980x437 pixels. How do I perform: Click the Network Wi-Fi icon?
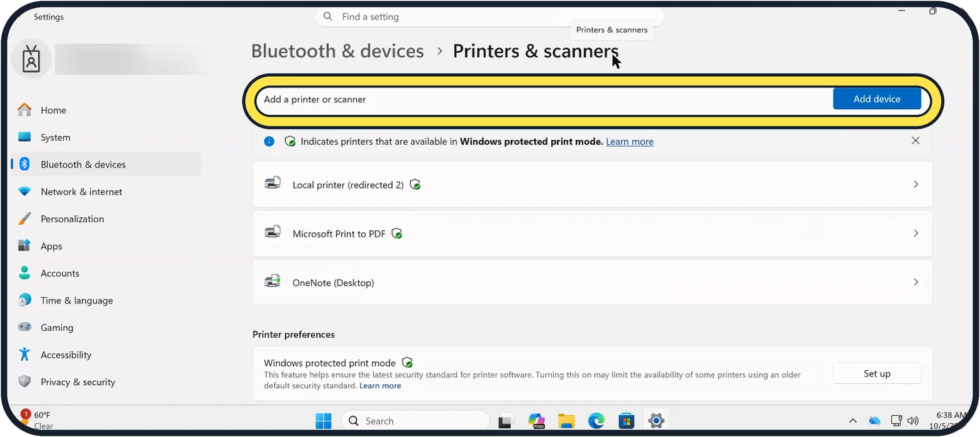pyautogui.click(x=24, y=192)
